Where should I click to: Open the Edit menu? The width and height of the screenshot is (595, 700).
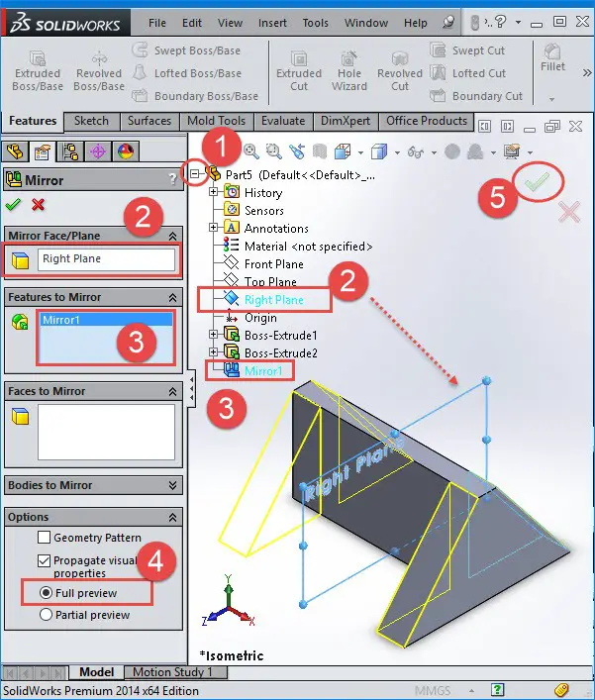pos(192,23)
